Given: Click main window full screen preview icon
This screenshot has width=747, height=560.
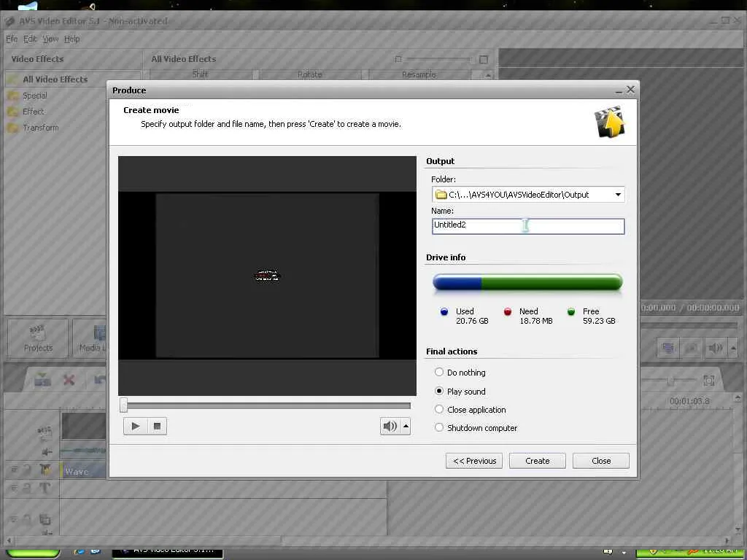Looking at the screenshot, I should (668, 348).
